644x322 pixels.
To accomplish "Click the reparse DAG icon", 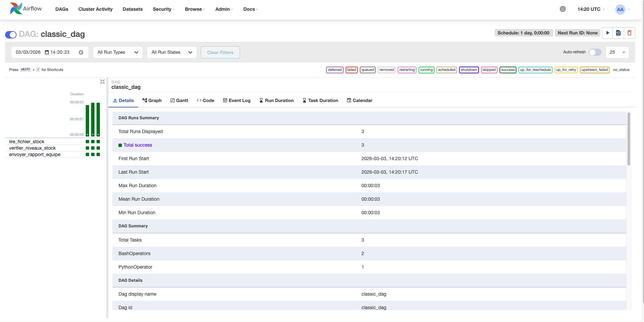I will tap(618, 33).
